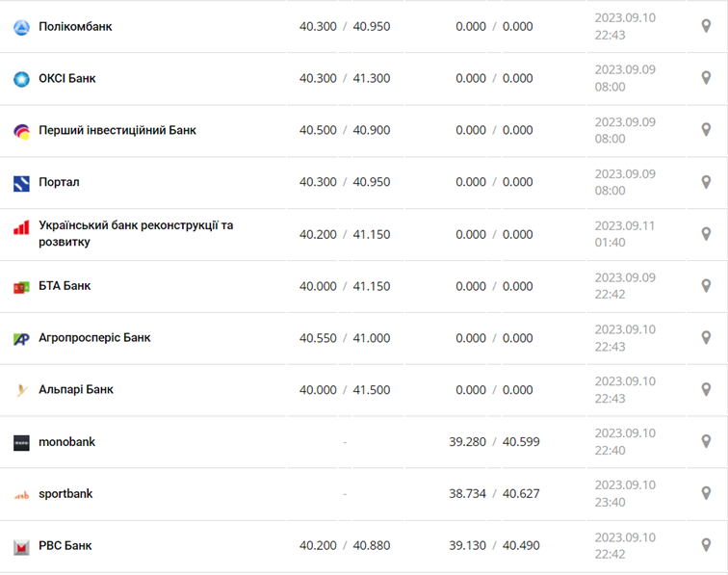Click the monobank logo icon
Image resolution: width=728 pixels, height=575 pixels.
coord(21,443)
